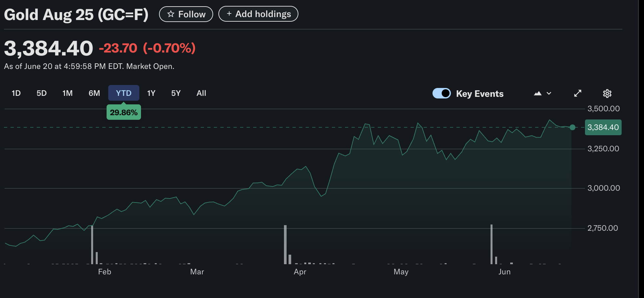Click the As of June 20 timestamp text

pyautogui.click(x=89, y=66)
